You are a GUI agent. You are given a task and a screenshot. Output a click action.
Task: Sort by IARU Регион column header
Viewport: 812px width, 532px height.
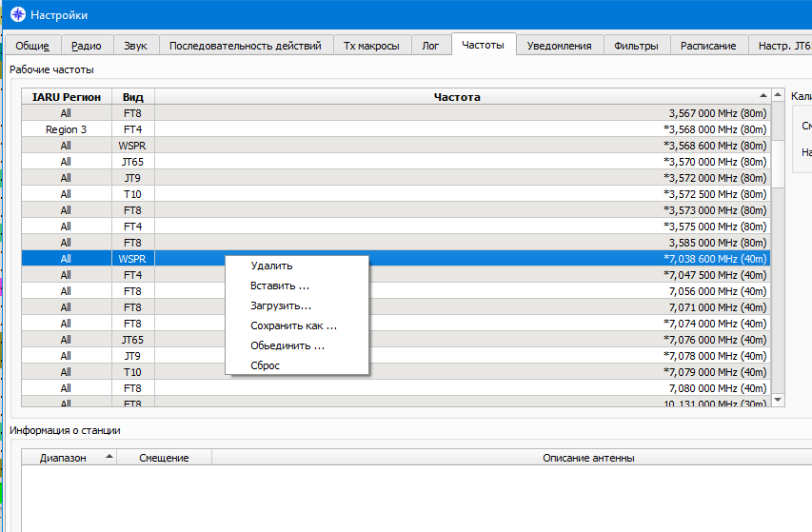tap(67, 97)
